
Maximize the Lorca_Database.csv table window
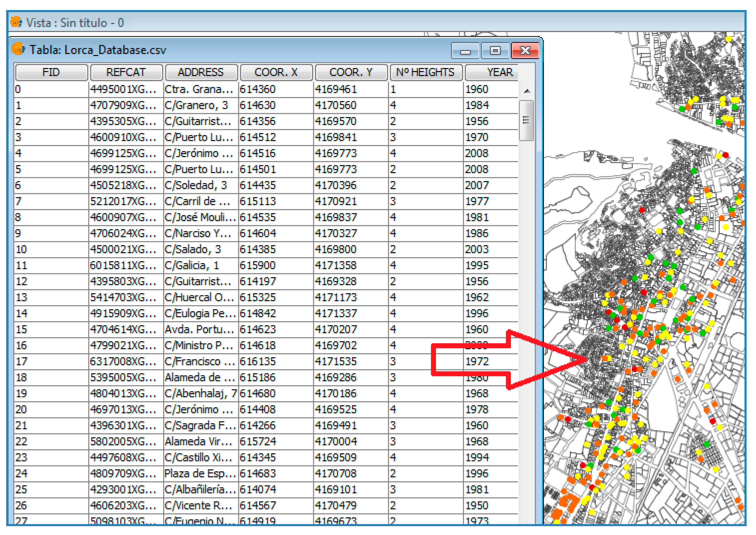coord(495,51)
